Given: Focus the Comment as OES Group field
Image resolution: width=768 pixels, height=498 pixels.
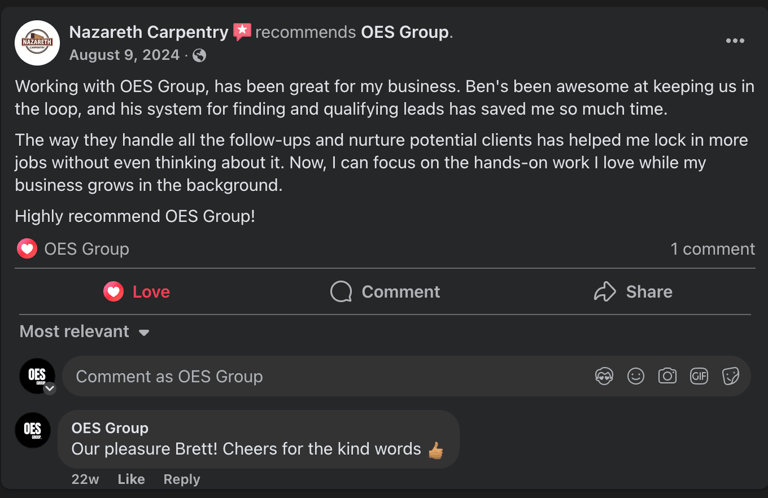Looking at the screenshot, I should 406,376.
